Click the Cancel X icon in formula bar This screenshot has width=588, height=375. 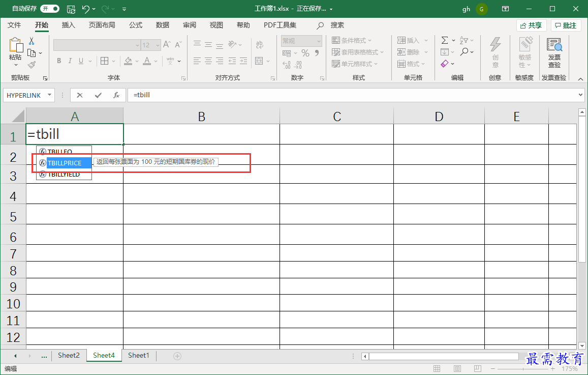pyautogui.click(x=79, y=95)
